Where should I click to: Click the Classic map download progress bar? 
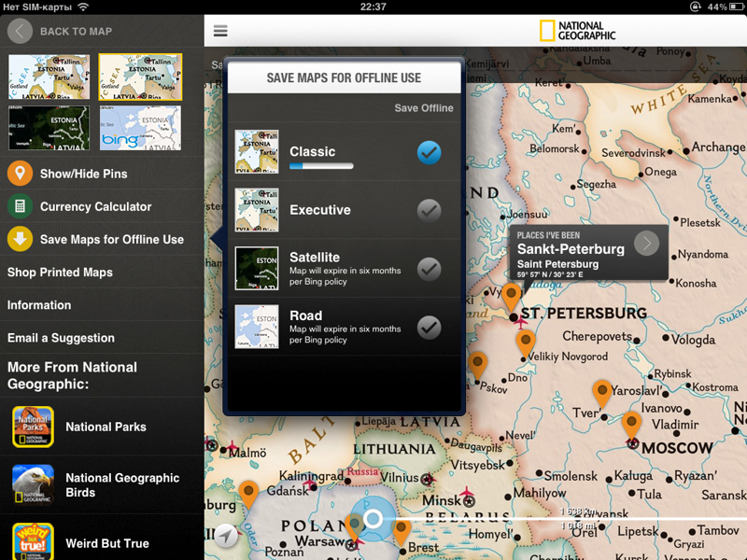coord(321,166)
